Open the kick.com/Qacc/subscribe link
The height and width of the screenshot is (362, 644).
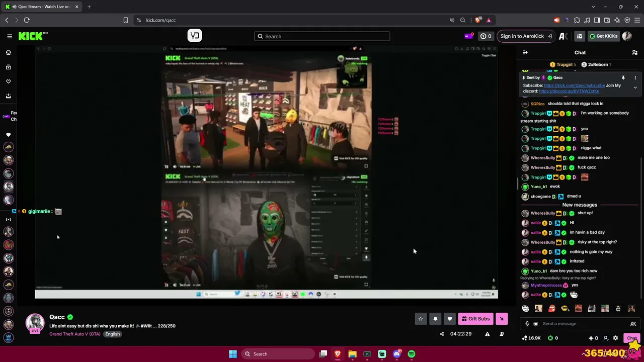pyautogui.click(x=575, y=85)
